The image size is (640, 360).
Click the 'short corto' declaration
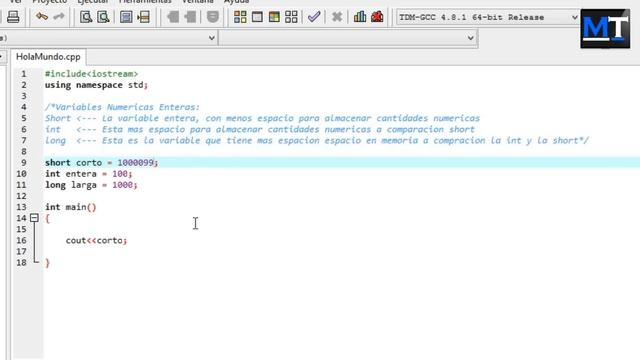(x=73, y=162)
